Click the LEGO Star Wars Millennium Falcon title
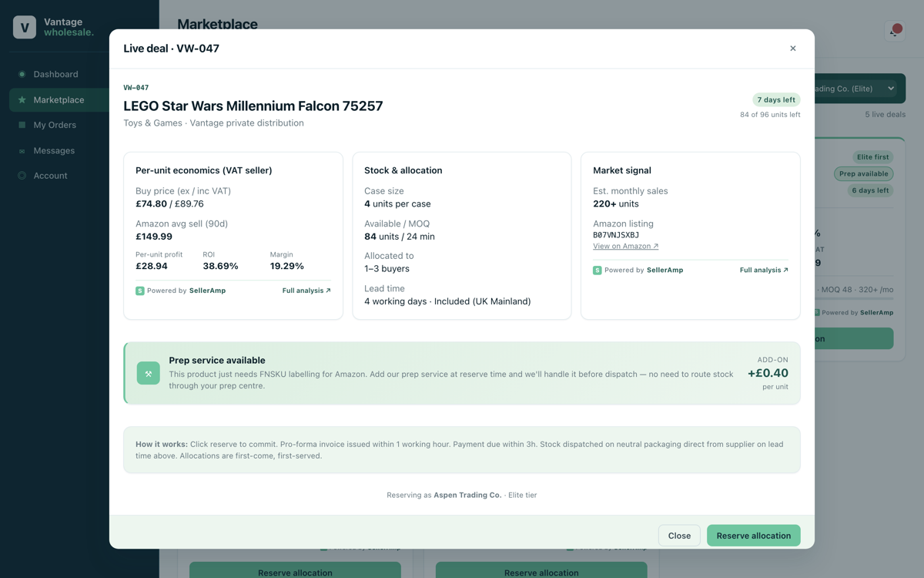Viewport: 924px width, 578px height. pos(253,106)
